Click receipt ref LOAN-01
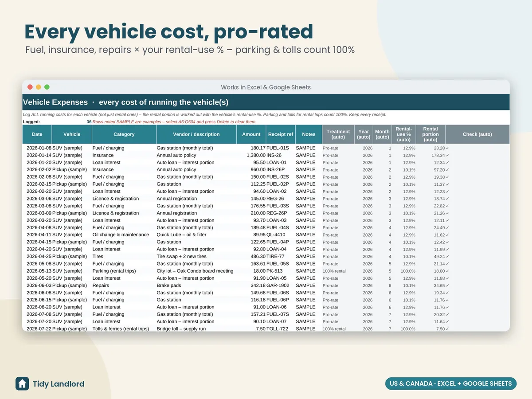Screen dimensions: 532x399 (277, 162)
